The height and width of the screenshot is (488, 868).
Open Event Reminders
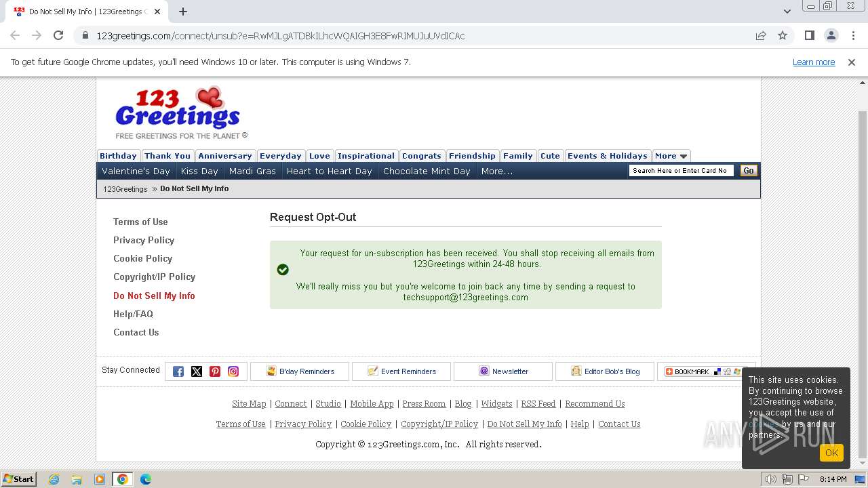click(401, 371)
